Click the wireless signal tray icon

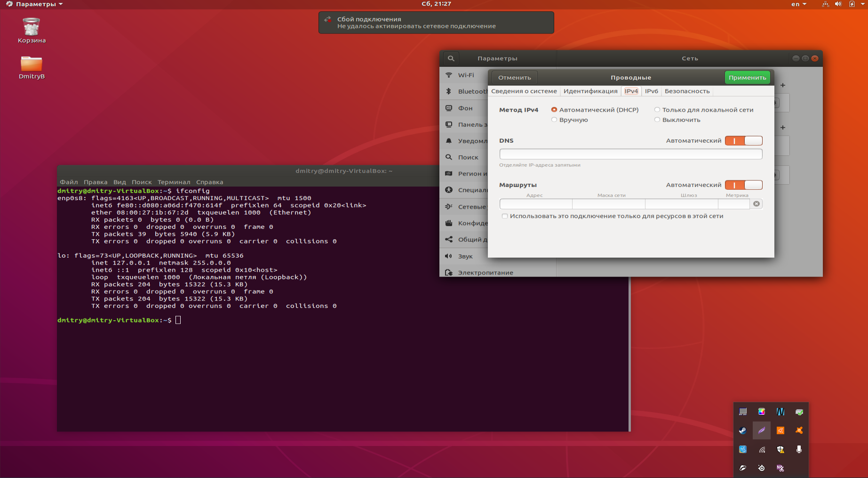(762, 449)
